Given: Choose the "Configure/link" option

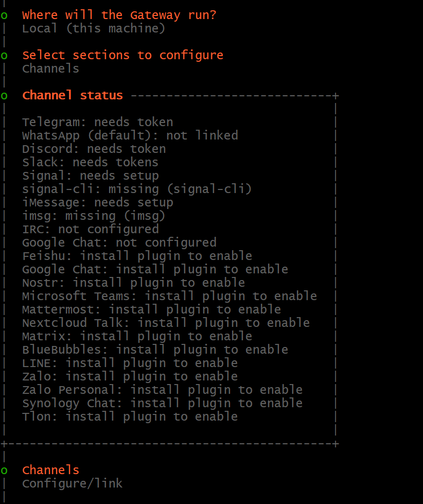Looking at the screenshot, I should coord(72,483).
